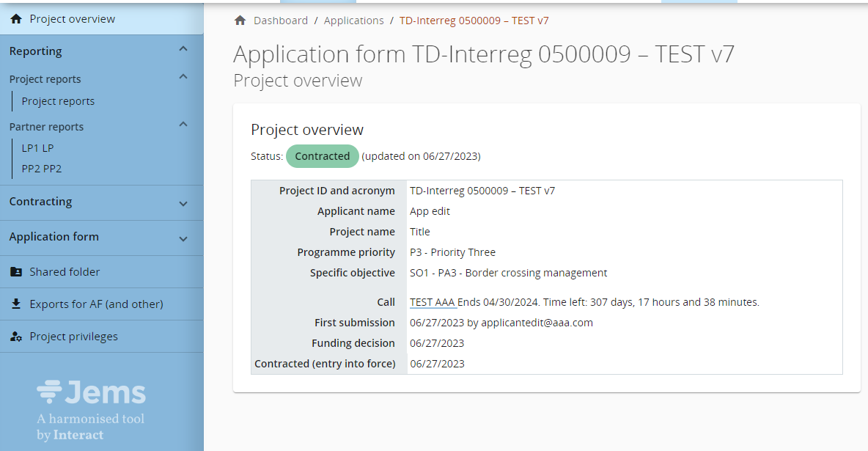
Task: Go to Dashboard via breadcrumb
Action: (281, 21)
